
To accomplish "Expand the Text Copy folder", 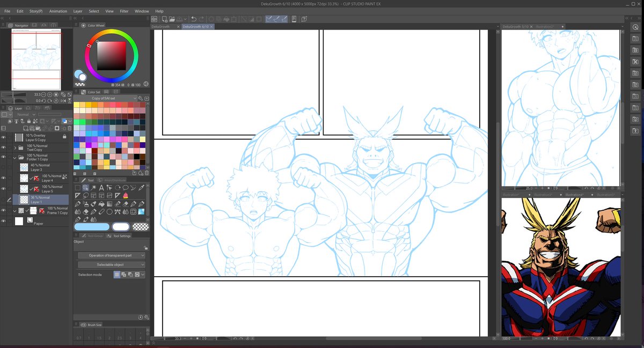I will pos(15,147).
